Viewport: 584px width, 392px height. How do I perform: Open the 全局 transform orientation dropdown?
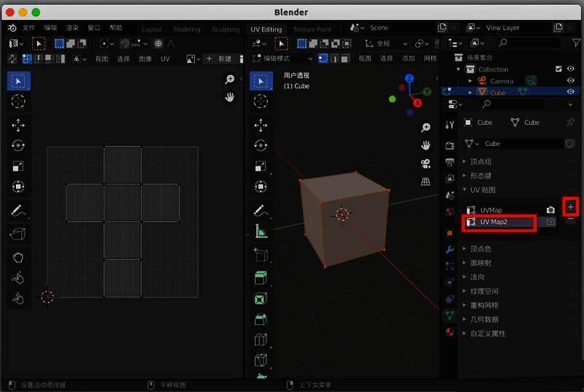click(x=387, y=44)
